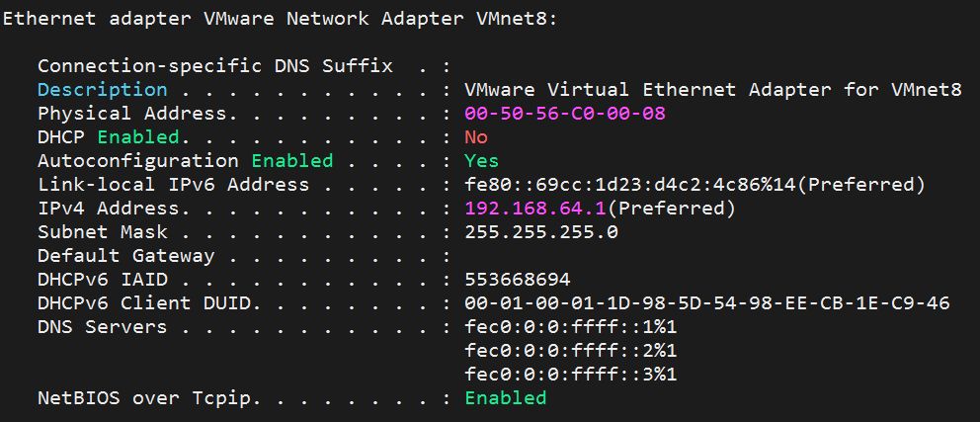Image resolution: width=980 pixels, height=422 pixels.
Task: Click the red DHCP value No
Action: coord(476,137)
